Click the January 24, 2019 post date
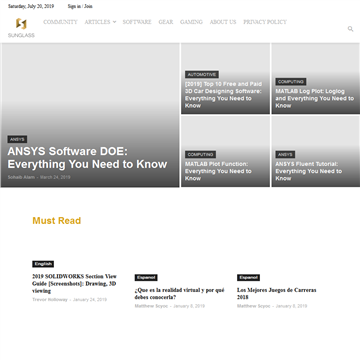Image resolution: width=360 pixels, height=360 pixels. (x=90, y=300)
